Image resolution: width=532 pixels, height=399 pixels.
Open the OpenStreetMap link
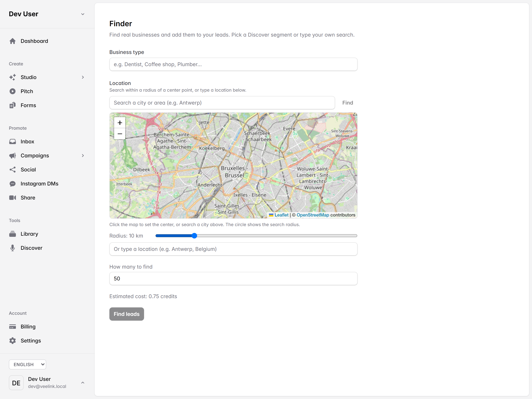pos(313,215)
